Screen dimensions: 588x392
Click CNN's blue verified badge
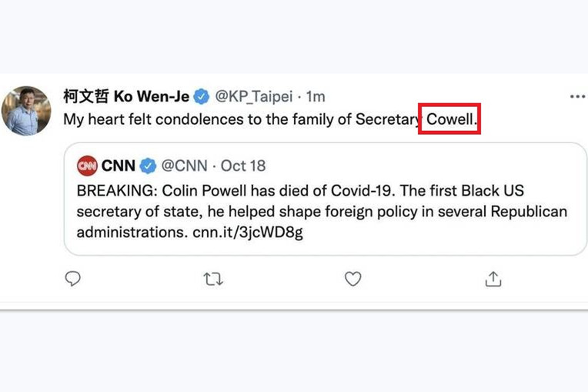pyautogui.click(x=148, y=166)
